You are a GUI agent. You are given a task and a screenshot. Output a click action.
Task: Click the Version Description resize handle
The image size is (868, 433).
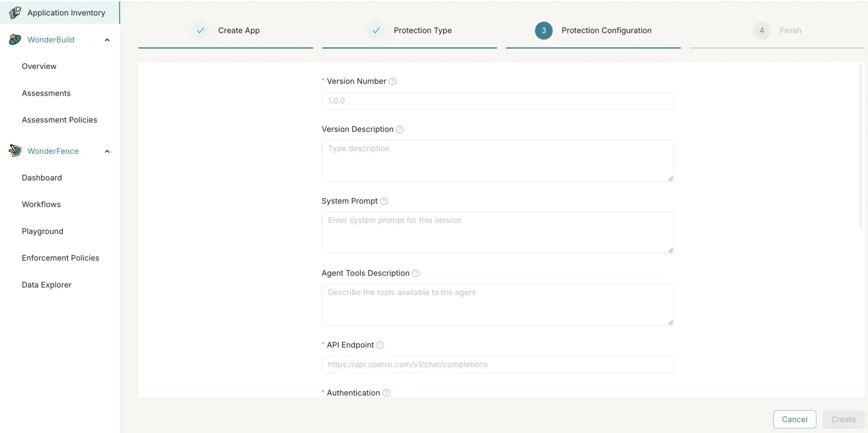coord(671,179)
